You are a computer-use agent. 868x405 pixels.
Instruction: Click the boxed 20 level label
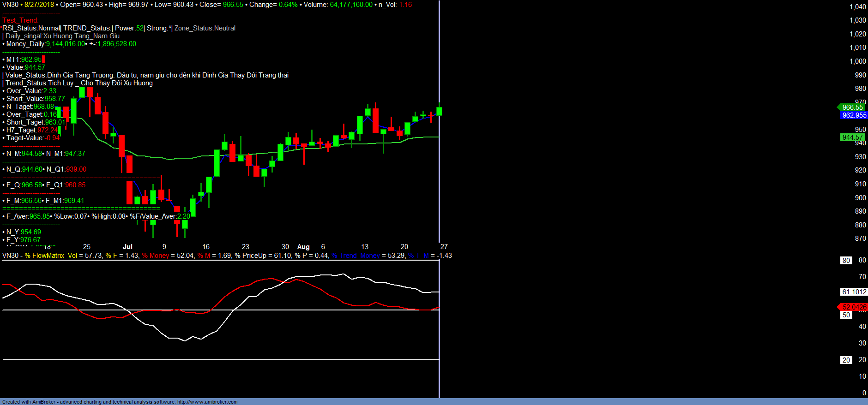pyautogui.click(x=846, y=360)
